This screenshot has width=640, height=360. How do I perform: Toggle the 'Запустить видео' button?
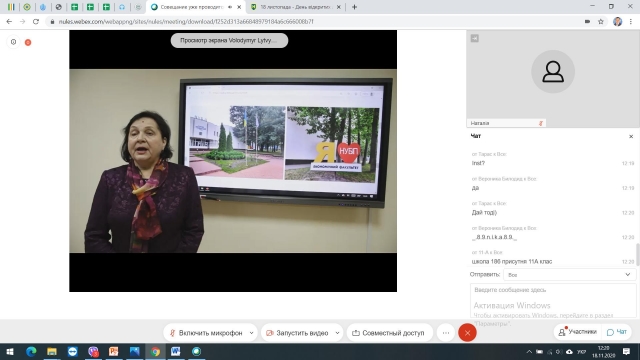(x=298, y=333)
